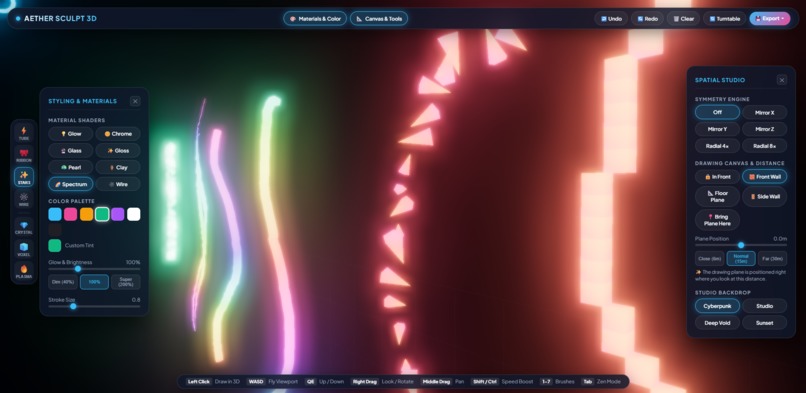The height and width of the screenshot is (393, 806).
Task: Pick the green palette color
Action: 102,214
